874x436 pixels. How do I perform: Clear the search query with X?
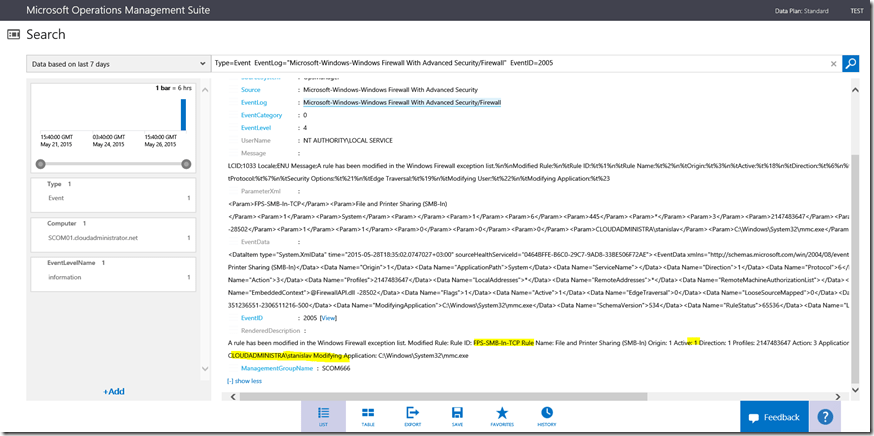pos(833,64)
